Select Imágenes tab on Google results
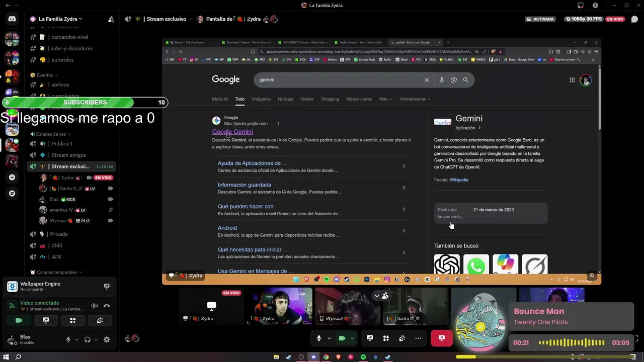Image resolution: width=644 pixels, height=362 pixels. (261, 99)
